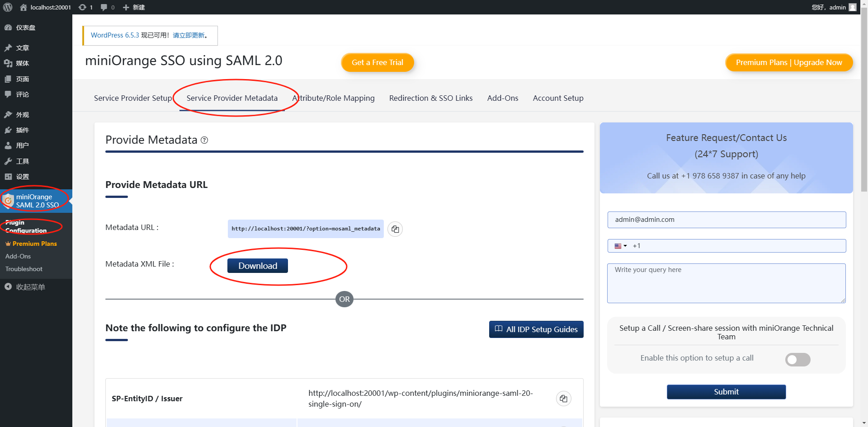The width and height of the screenshot is (868, 427).
Task: Click the 请立即更新 update link
Action: (189, 35)
